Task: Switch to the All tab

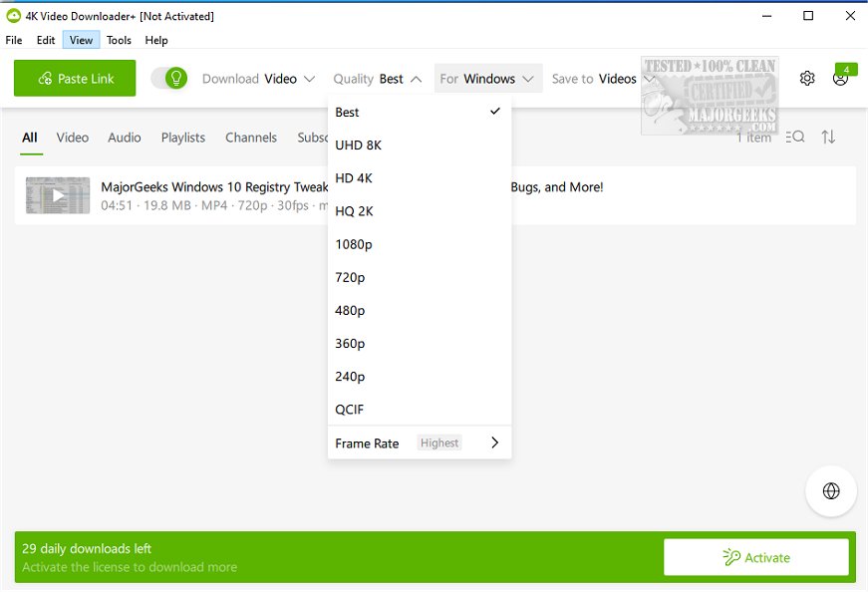Action: coord(30,138)
